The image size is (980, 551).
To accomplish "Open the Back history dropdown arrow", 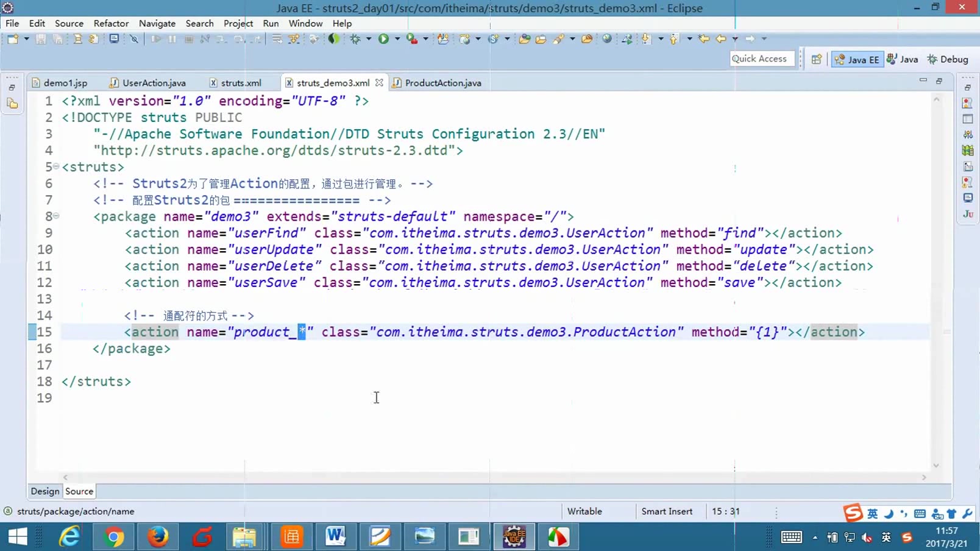I will [x=736, y=39].
